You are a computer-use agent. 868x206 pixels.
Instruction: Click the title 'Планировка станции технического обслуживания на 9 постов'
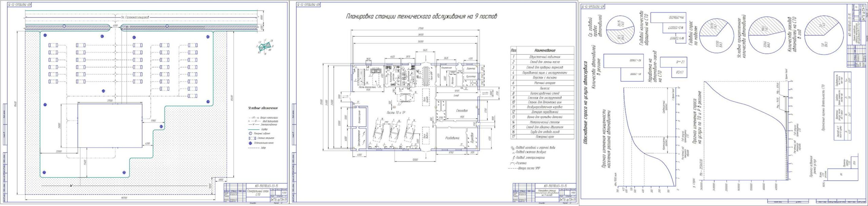(421, 16)
